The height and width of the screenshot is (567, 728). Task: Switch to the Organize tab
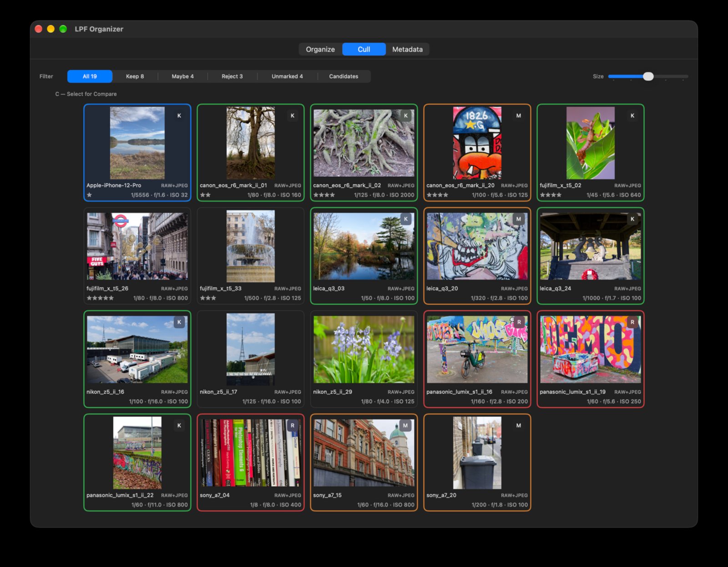point(320,49)
